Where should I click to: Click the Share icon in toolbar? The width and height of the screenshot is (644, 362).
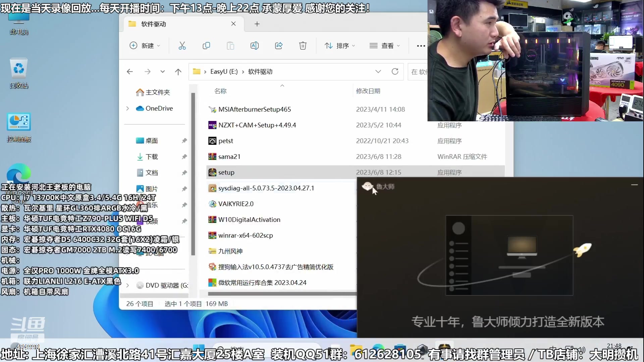(279, 46)
